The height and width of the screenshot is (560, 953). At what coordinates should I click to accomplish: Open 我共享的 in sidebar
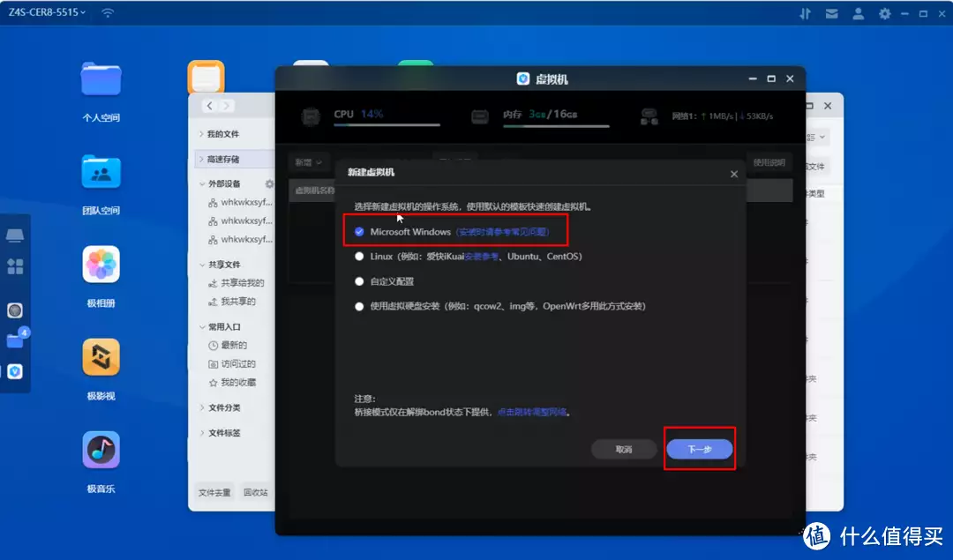232,302
